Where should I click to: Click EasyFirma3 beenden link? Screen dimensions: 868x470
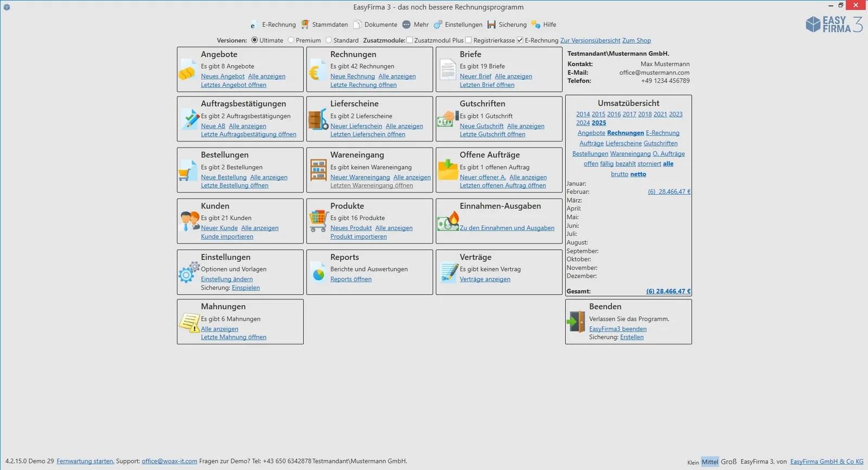point(618,329)
